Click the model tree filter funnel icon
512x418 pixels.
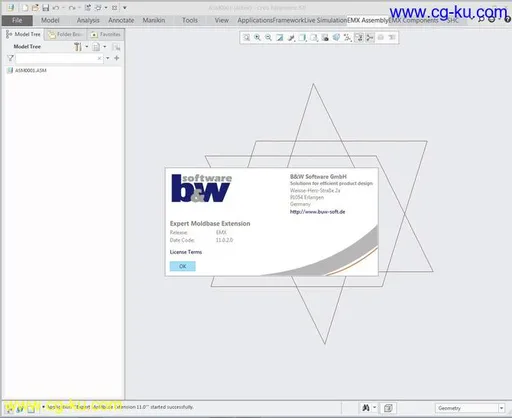click(10, 58)
